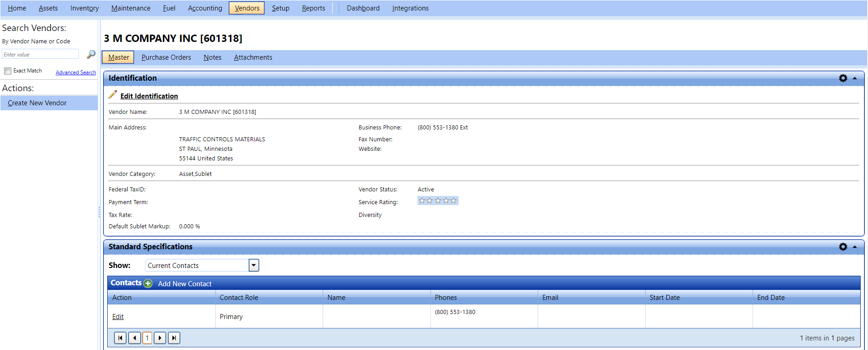Go to first page of contacts
Viewport: 868px width, 350px height.
(120, 338)
